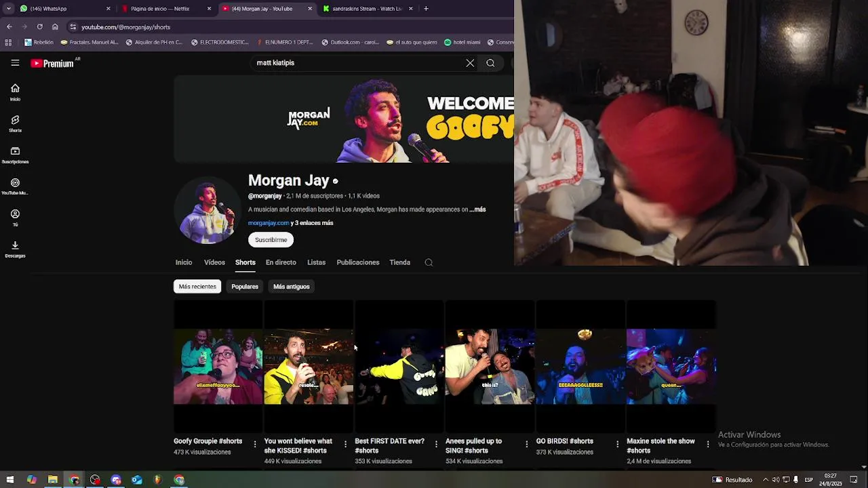The width and height of the screenshot is (868, 488).
Task: Reload the page with the refresh icon
Action: 39,26
